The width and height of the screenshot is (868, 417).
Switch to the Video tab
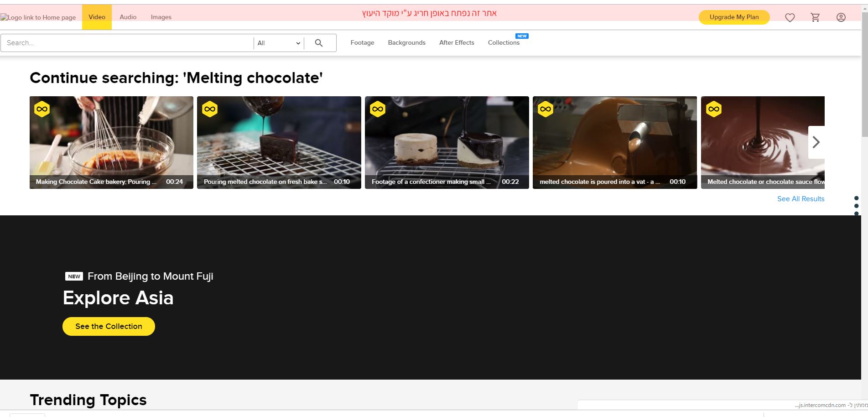(x=97, y=17)
